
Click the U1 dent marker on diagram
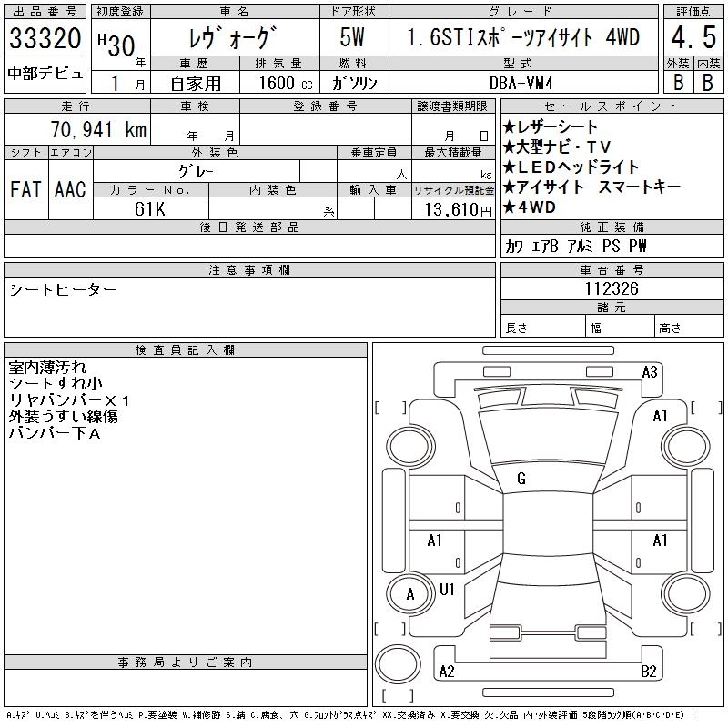coord(447,590)
